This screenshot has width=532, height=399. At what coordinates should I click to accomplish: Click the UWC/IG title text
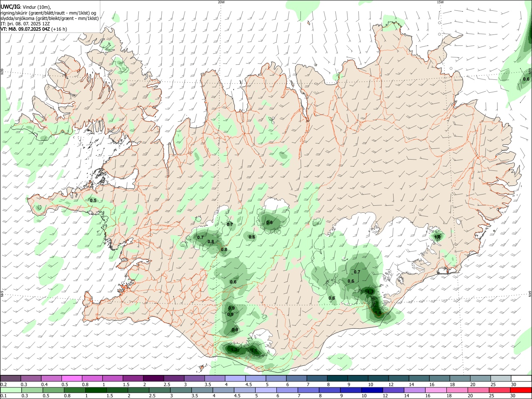coord(10,6)
